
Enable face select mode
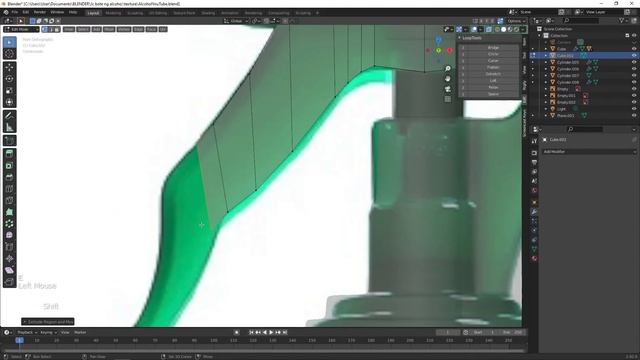tap(57, 29)
